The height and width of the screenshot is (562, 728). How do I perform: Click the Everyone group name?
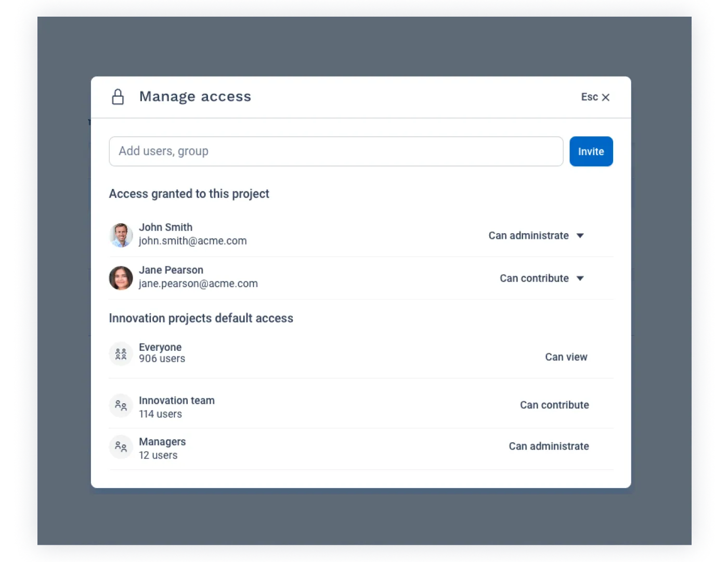tap(160, 347)
